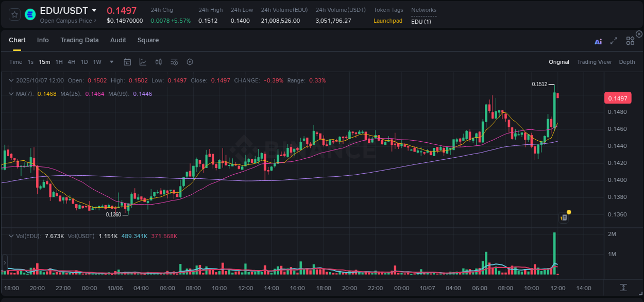Collapse the volume panel chevron
The width and height of the screenshot is (644, 302).
click(x=11, y=236)
